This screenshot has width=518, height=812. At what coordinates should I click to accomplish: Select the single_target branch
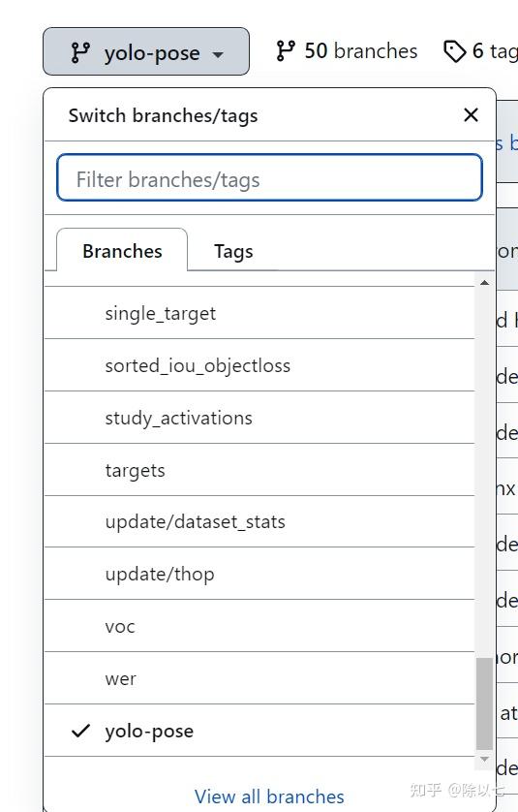(x=259, y=313)
